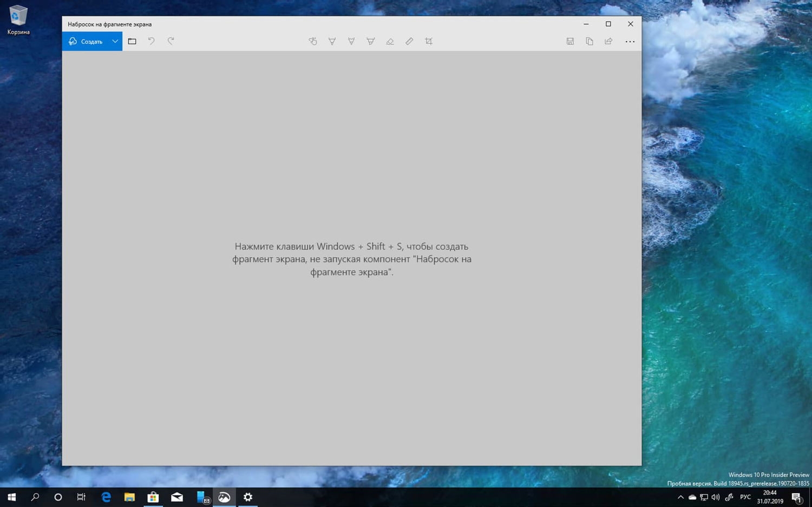Close the Набросок на фрагменте экрана window

pyautogui.click(x=631, y=24)
